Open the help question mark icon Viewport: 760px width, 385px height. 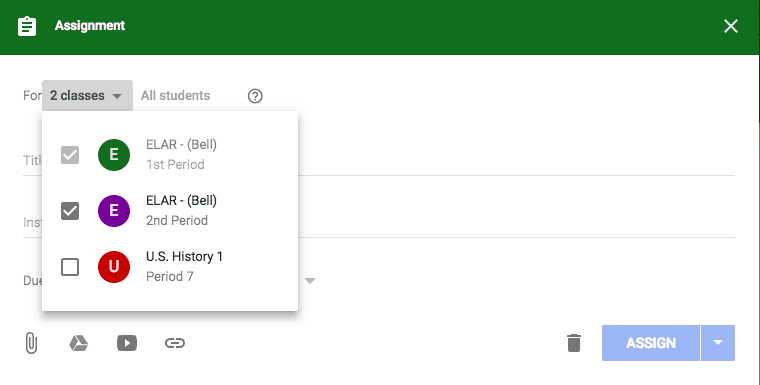coord(255,96)
